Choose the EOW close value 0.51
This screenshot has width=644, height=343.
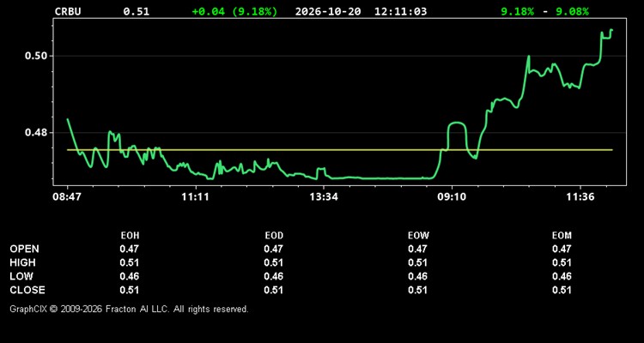point(417,290)
